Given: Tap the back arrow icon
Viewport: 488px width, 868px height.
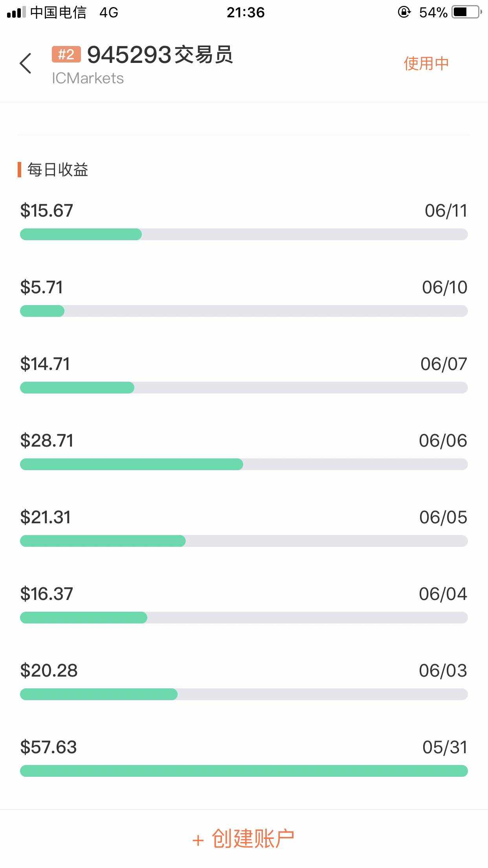Looking at the screenshot, I should coord(26,63).
